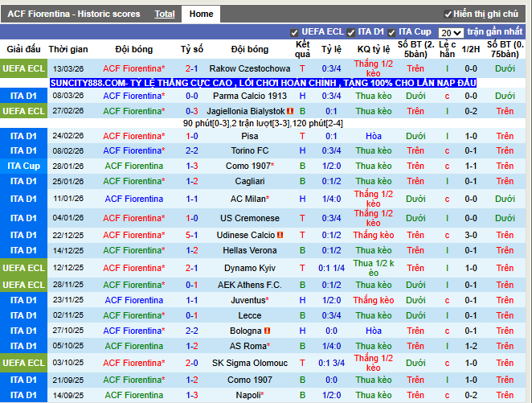
Task: Disable the Hiển thị ghi chú checkbox
Action: tap(448, 14)
